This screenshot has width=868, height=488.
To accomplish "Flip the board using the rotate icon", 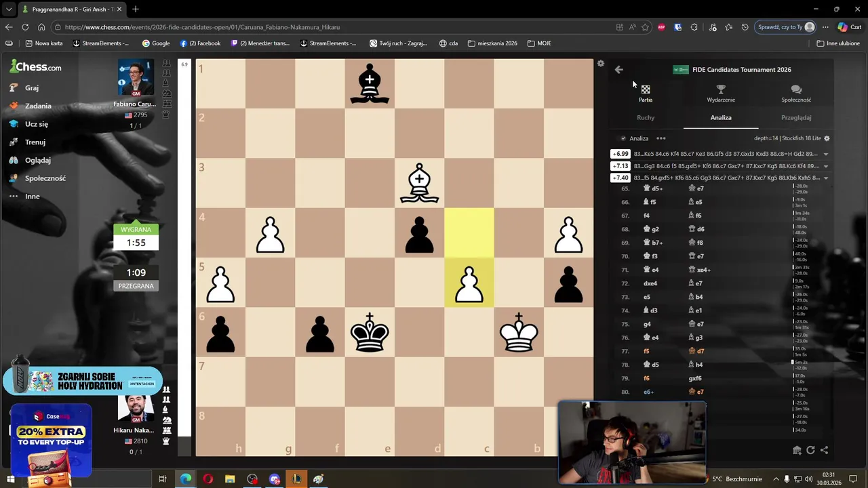I will (810, 450).
